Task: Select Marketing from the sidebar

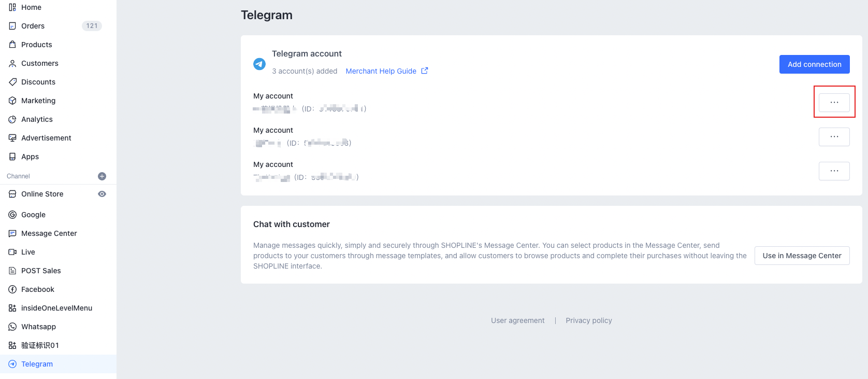Action: (38, 101)
